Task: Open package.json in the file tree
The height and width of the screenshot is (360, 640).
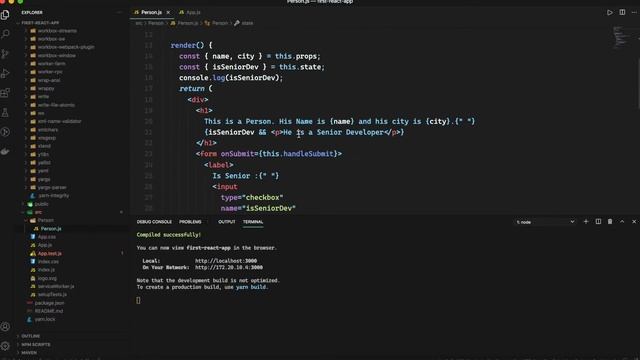Action: click(x=49, y=303)
